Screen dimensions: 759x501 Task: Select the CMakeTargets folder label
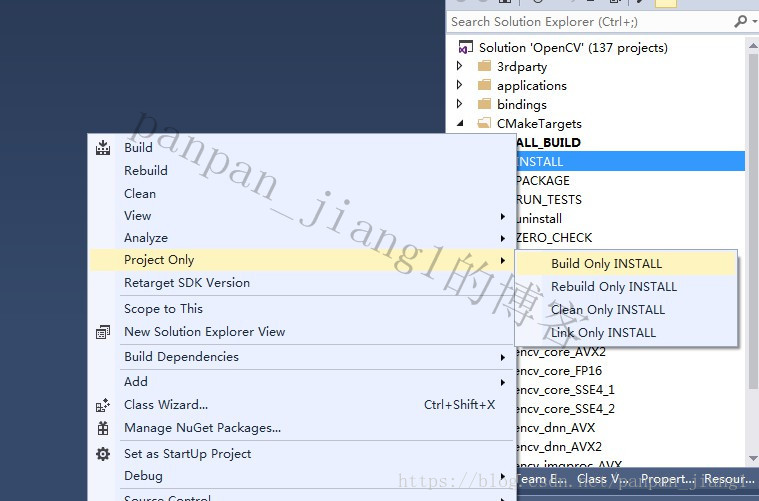(x=539, y=123)
